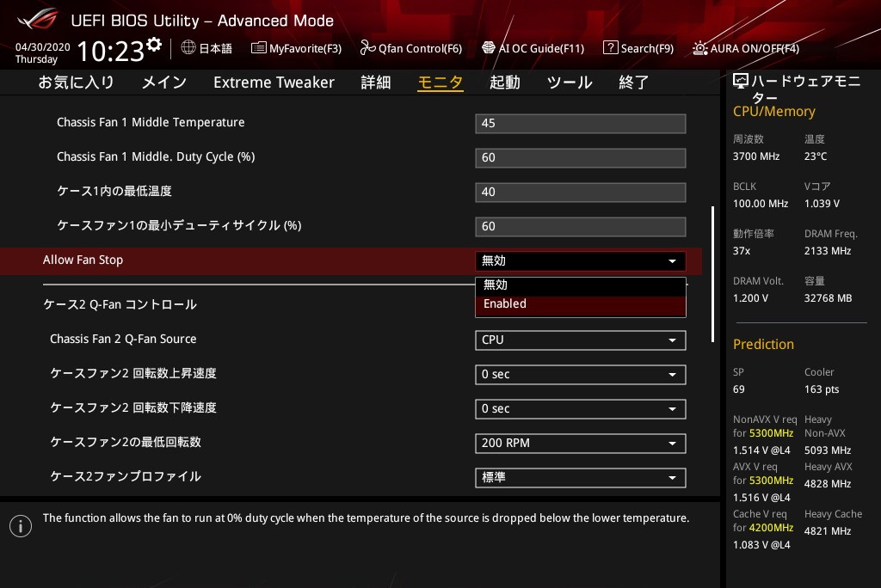Click 163 pts Cooler value
Viewport: 881px width, 588px height.
coord(822,389)
